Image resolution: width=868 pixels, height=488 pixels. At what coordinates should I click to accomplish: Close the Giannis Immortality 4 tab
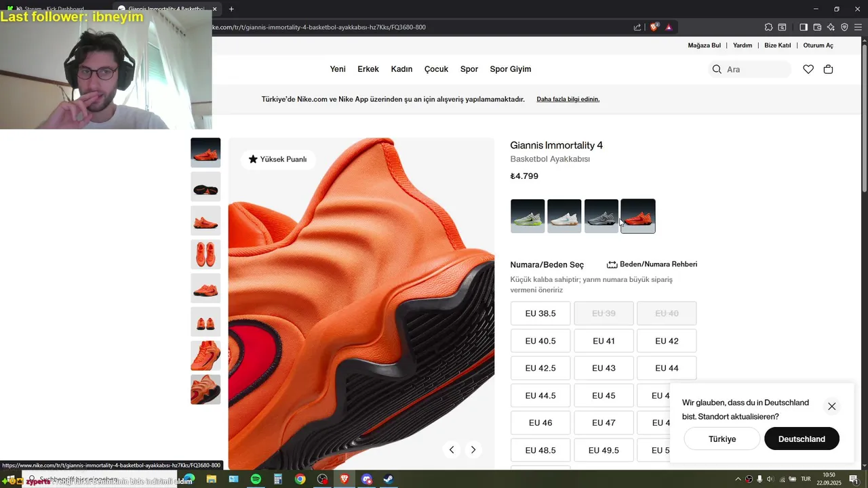[x=215, y=9]
